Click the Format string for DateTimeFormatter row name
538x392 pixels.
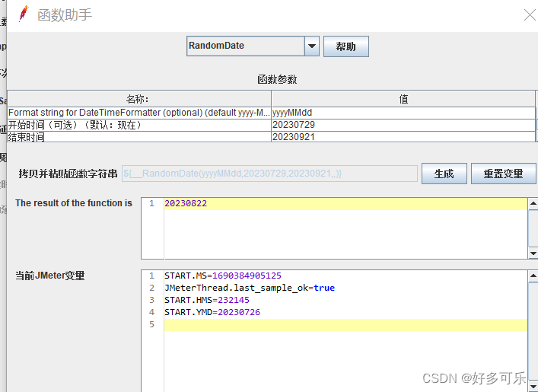point(139,113)
